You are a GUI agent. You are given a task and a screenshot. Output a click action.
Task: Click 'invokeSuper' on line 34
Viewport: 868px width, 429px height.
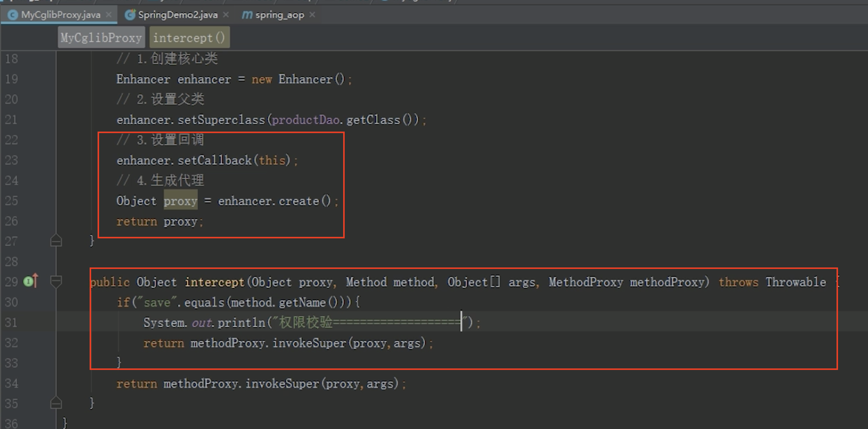click(x=282, y=383)
